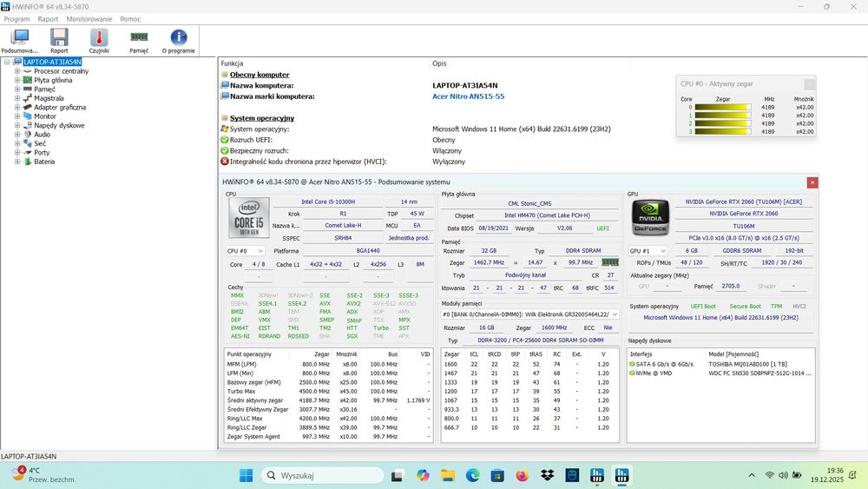The image size is (868, 489).
Task: Open Dropbox from the taskbar
Action: 547,475
